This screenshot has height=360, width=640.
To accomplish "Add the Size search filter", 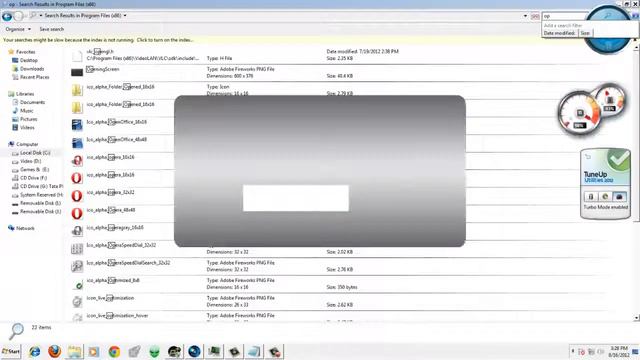I will [x=585, y=33].
